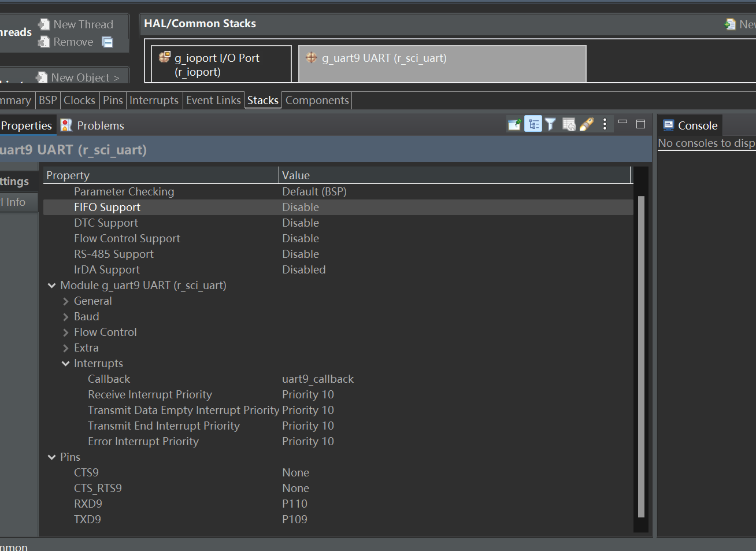Screen dimensions: 756x551
Task: Open the Properties view three-dot menu
Action: click(x=605, y=124)
